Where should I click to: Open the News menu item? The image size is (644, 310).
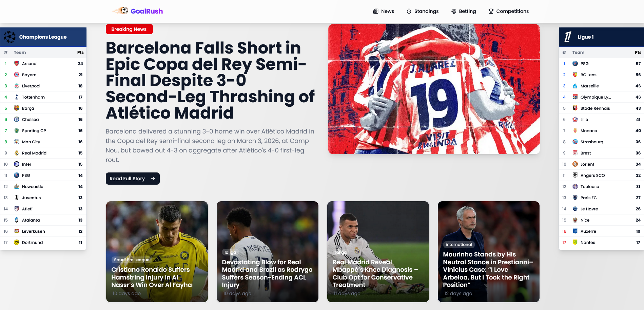(384, 11)
